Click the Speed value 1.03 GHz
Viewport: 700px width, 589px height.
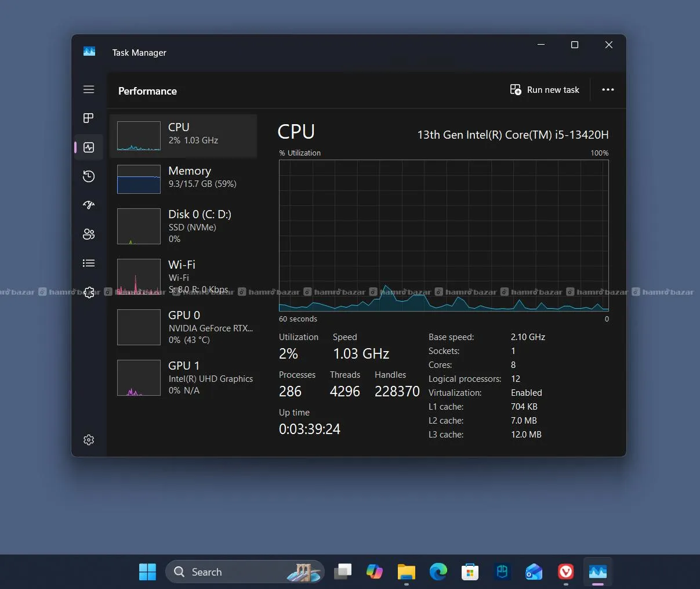pyautogui.click(x=361, y=354)
